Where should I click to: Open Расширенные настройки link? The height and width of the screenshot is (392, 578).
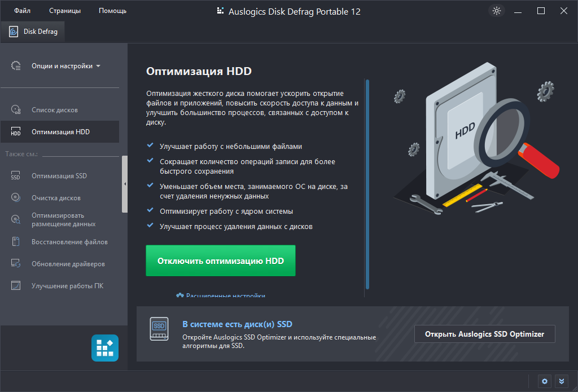(x=221, y=295)
